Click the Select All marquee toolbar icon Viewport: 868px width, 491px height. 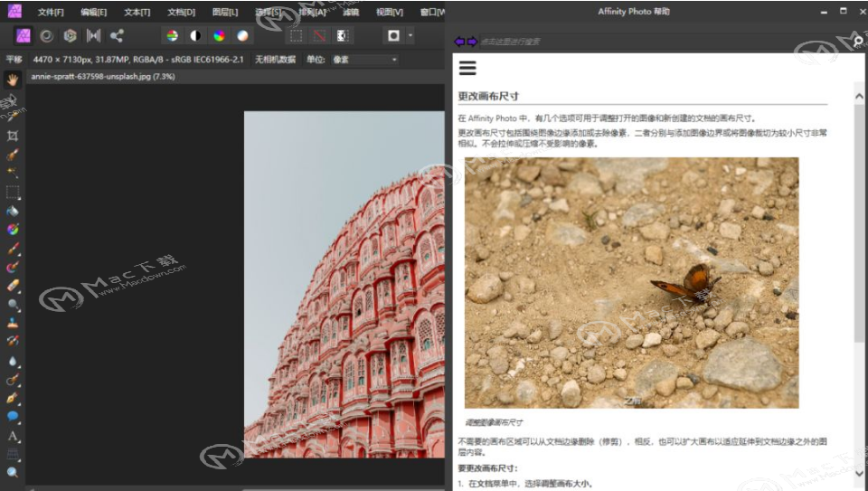(297, 36)
